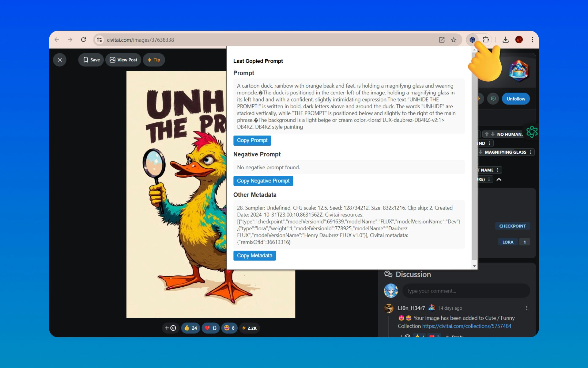
Task: Click the civitai.com address bar URL
Action: (140, 40)
